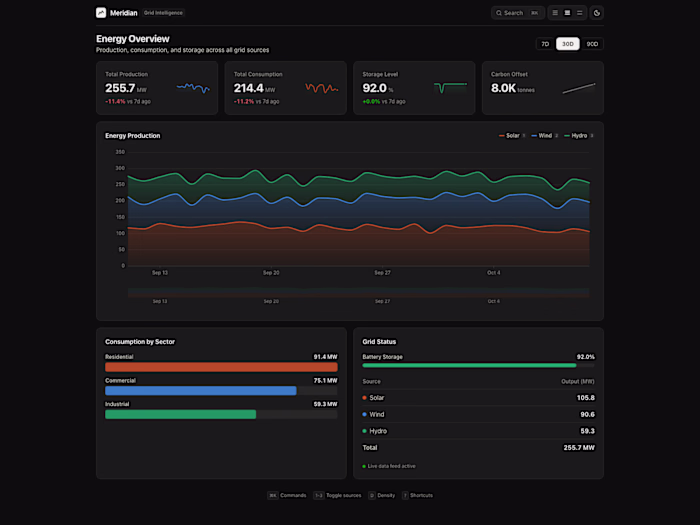Viewport: 700px width, 525px height.
Task: Click the Sep 13 main axis label
Action: [x=160, y=273]
